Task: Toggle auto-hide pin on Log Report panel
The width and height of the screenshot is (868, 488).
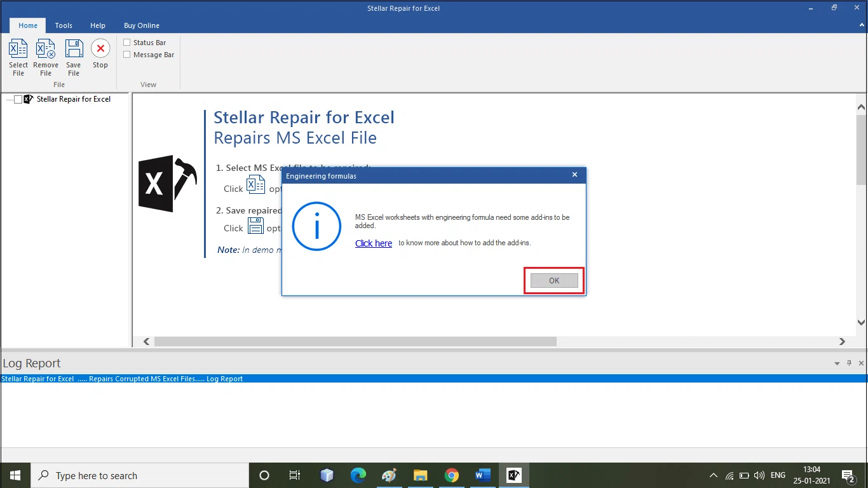Action: (x=849, y=363)
